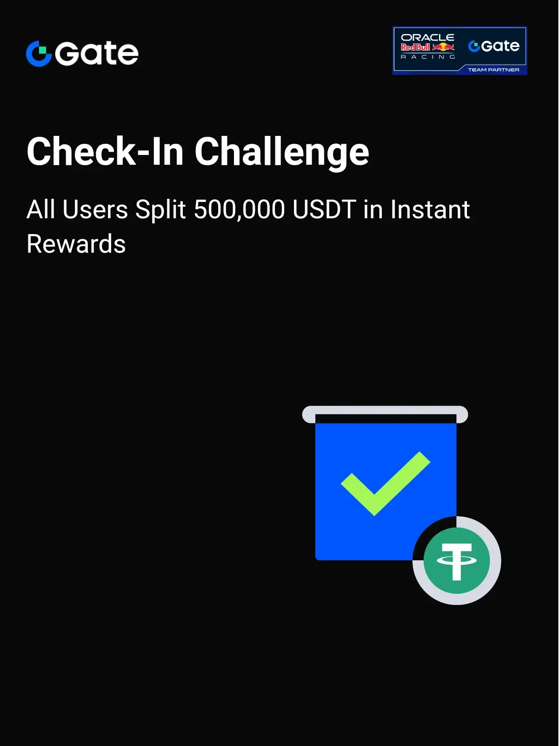The width and height of the screenshot is (560, 746).
Task: Click the blue Gate G logo icon
Action: [39, 54]
